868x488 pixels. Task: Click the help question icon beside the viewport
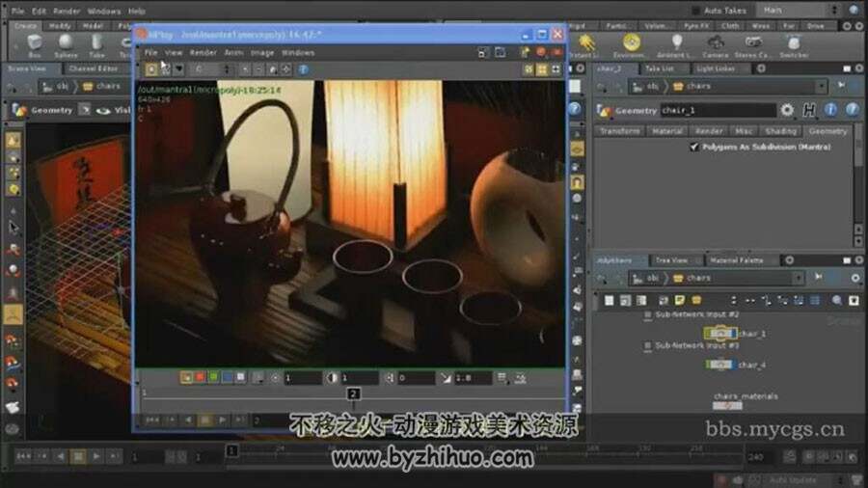(x=575, y=109)
